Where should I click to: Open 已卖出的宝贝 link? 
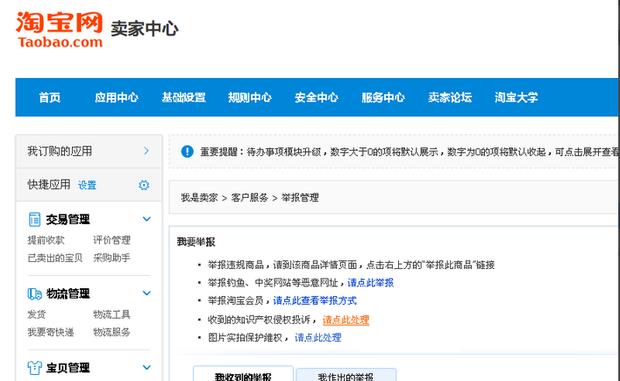click(x=55, y=258)
